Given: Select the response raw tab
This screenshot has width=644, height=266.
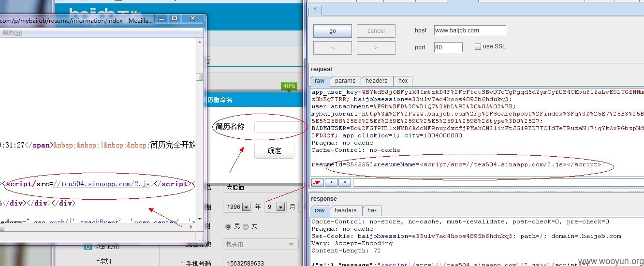Looking at the screenshot, I should [x=320, y=210].
